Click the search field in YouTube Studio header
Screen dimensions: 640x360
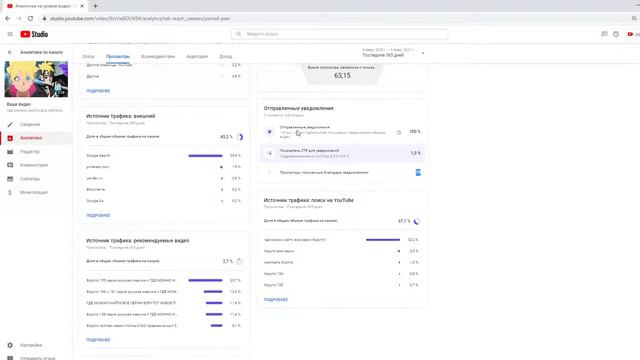[x=340, y=34]
